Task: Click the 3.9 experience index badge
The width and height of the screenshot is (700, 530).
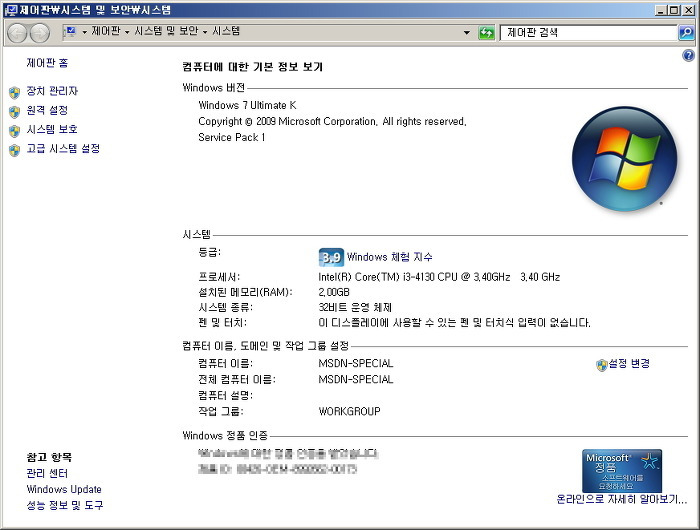Action: [331, 257]
